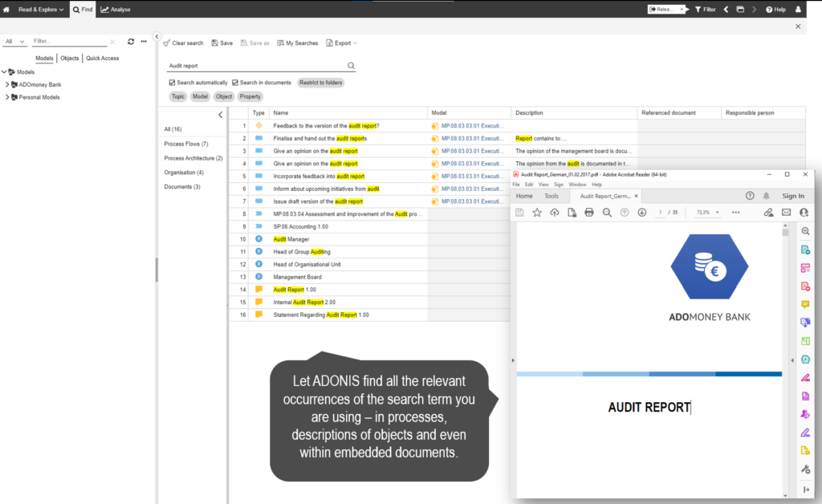The height and width of the screenshot is (504, 822).
Task: Switch to the Tools tab in Acrobat
Action: click(551, 195)
